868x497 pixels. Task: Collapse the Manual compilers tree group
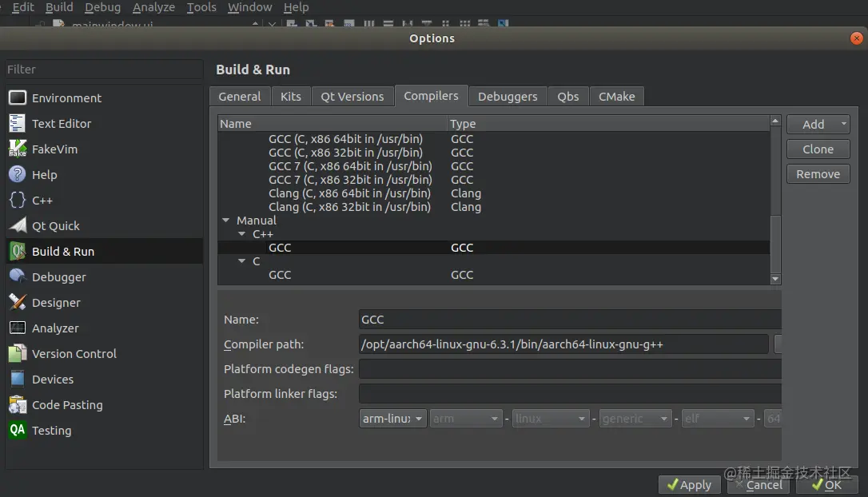click(226, 221)
